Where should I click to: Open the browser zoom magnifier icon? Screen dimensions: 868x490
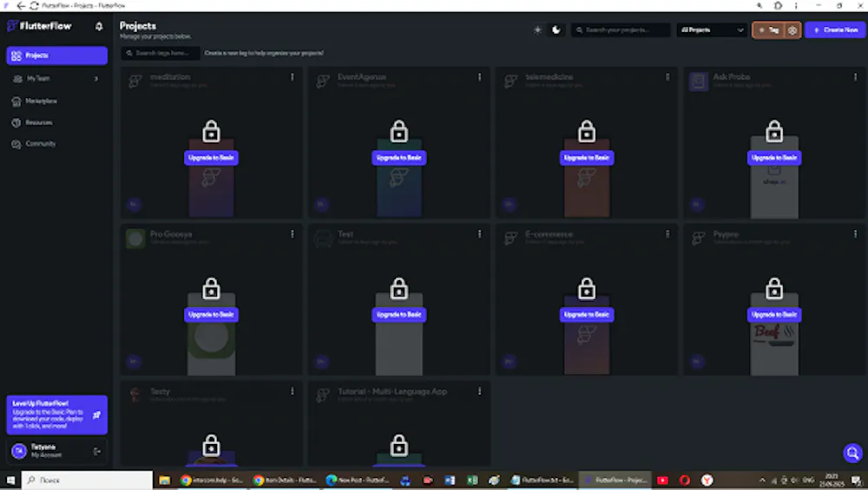point(759,5)
